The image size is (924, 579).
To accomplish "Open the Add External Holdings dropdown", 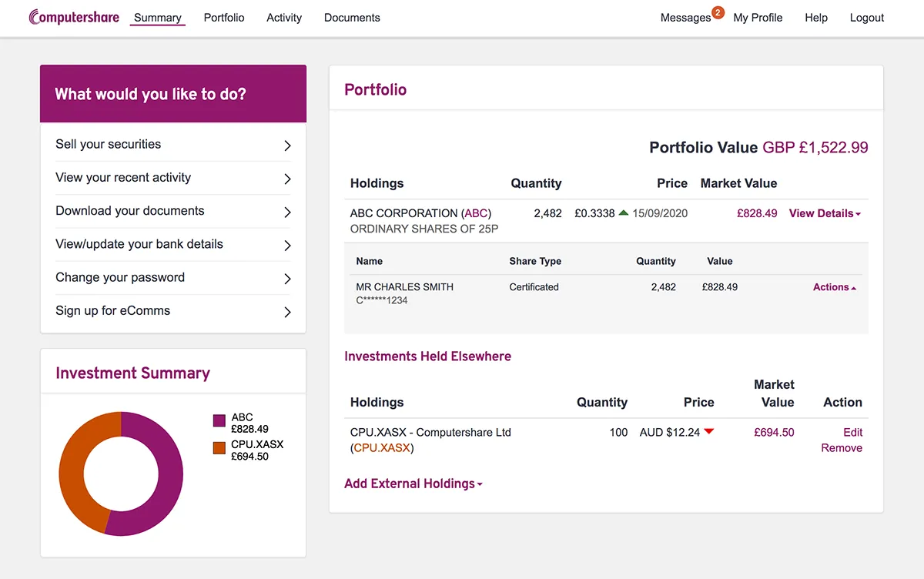I will click(x=413, y=484).
